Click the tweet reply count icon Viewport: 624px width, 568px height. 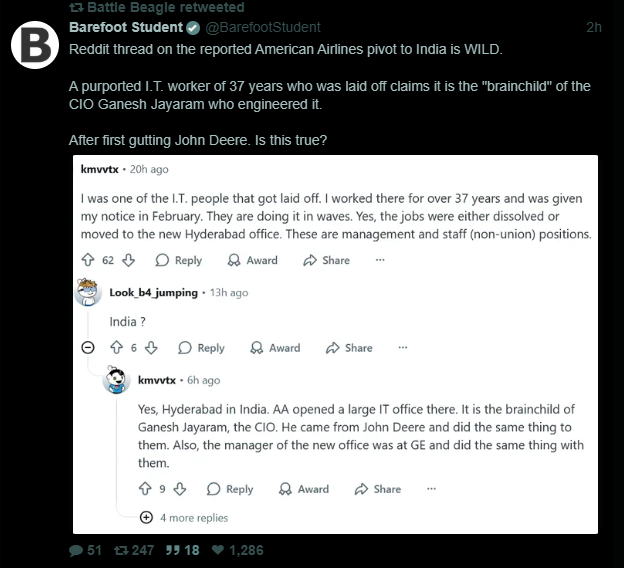click(77, 550)
